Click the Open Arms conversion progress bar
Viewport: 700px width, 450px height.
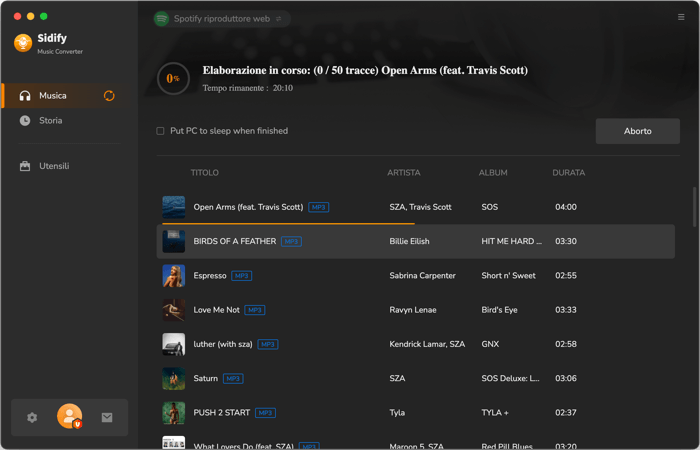(288, 223)
